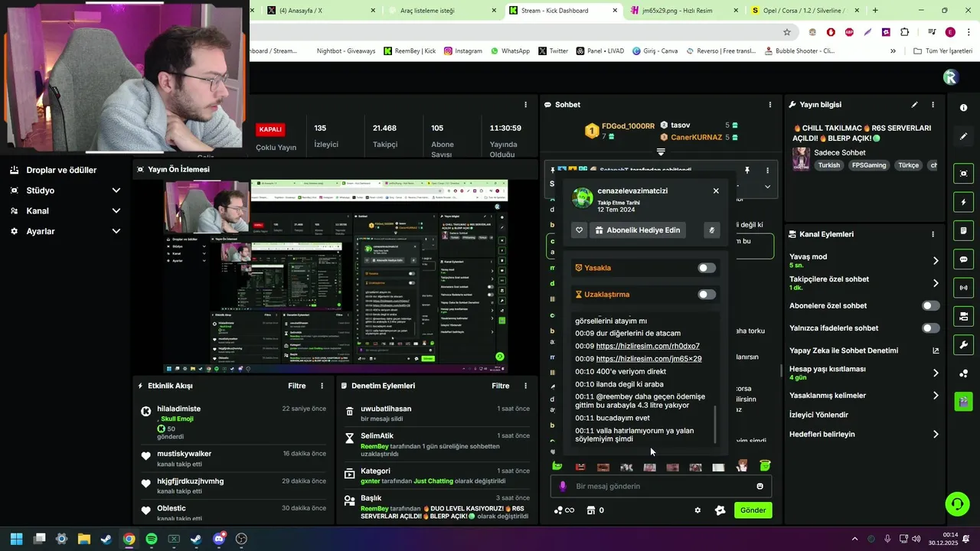Open Hesap yaşı kısıtlaması options arrow
Screen dimensions: 980x551
click(936, 373)
